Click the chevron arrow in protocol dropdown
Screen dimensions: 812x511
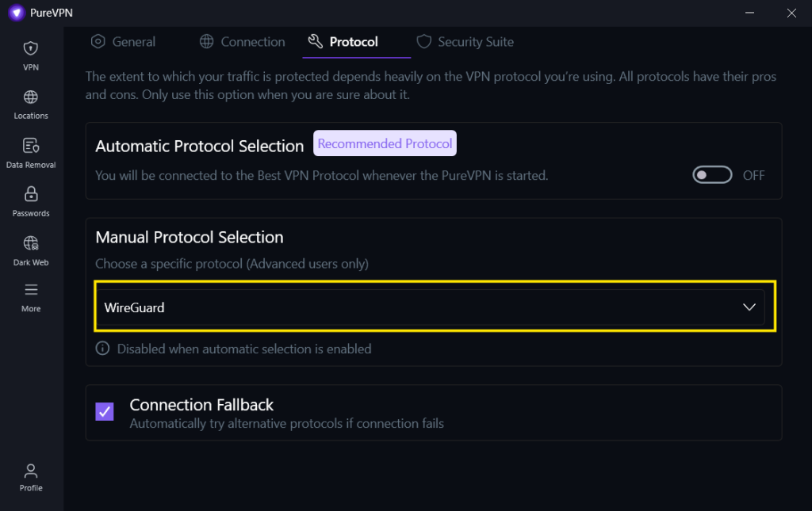(x=749, y=307)
